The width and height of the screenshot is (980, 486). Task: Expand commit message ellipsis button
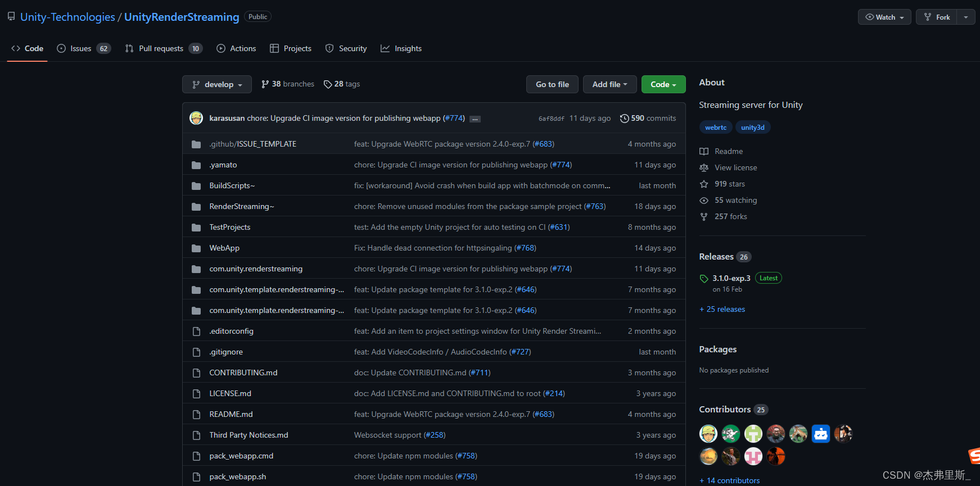(x=475, y=119)
